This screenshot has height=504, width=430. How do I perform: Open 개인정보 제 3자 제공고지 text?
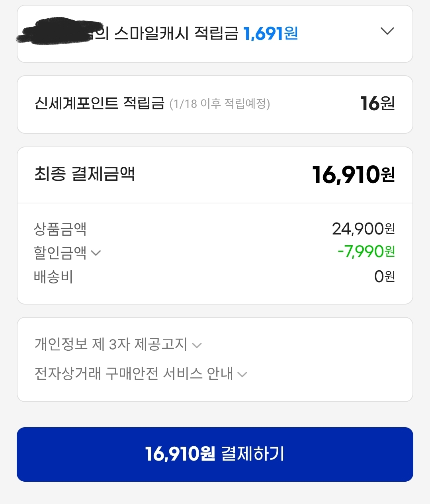coord(111,344)
